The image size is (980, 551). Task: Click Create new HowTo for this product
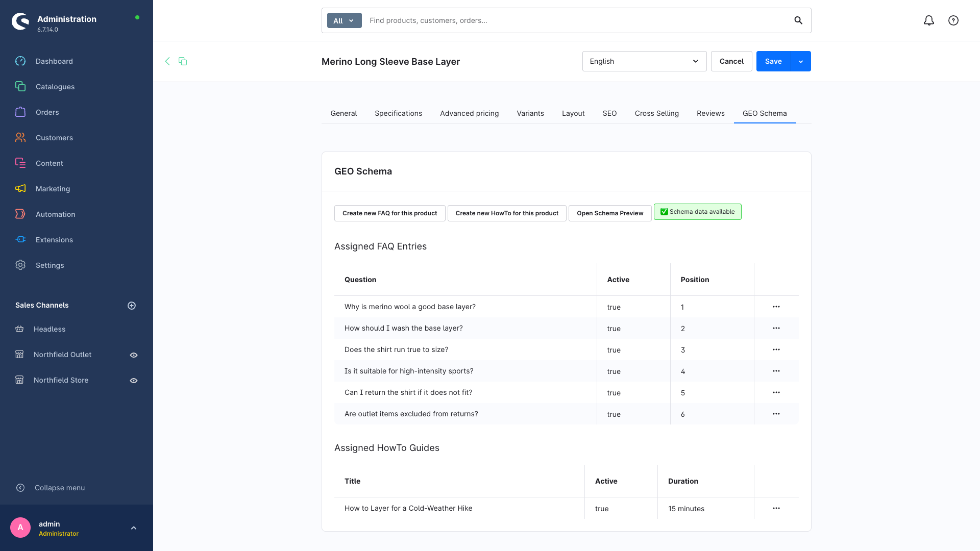point(507,213)
